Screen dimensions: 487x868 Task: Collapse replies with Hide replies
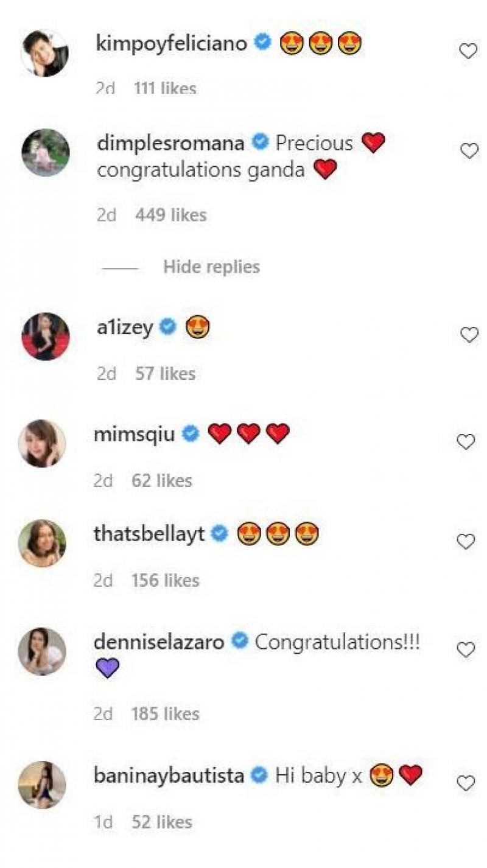click(211, 267)
